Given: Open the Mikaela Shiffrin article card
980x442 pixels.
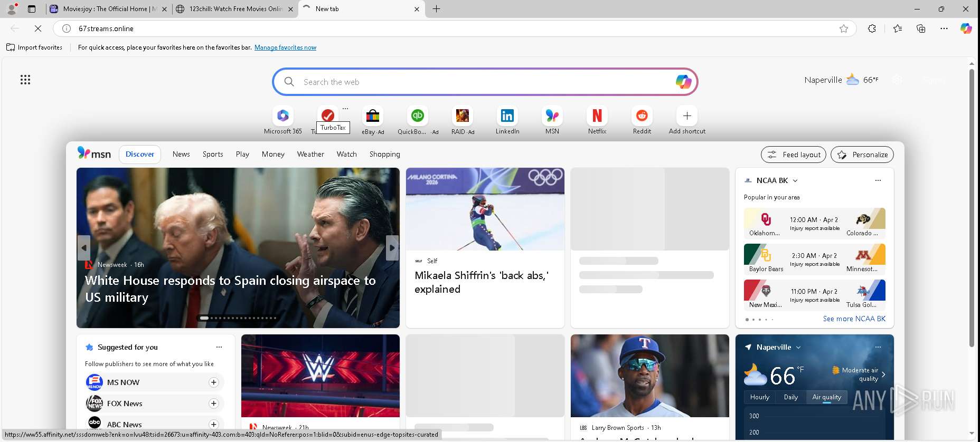Looking at the screenshot, I should click(x=485, y=248).
